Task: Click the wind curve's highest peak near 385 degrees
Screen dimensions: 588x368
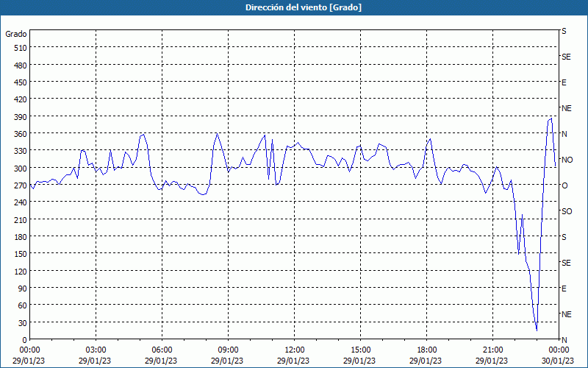Action: [x=551, y=119]
